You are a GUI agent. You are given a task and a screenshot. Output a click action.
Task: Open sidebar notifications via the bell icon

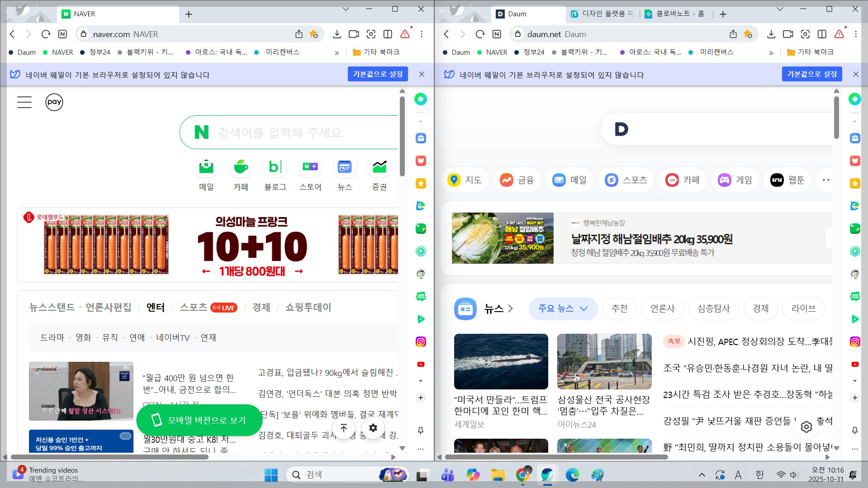421,431
